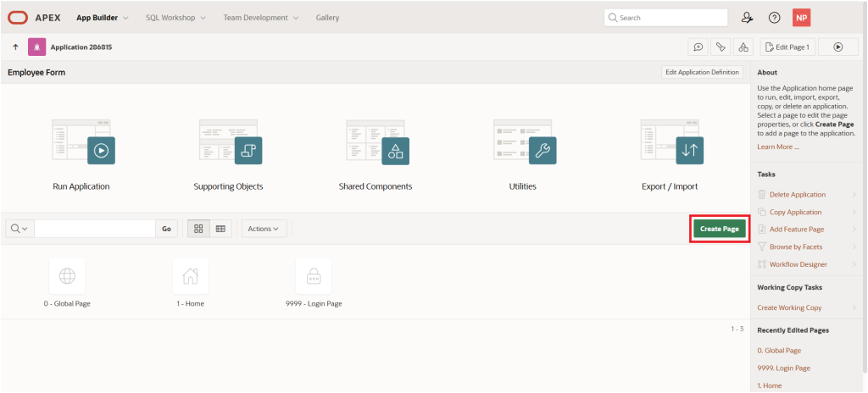Screen dimensions: 868x393
Task: Click the Copy Application icon
Action: point(762,212)
